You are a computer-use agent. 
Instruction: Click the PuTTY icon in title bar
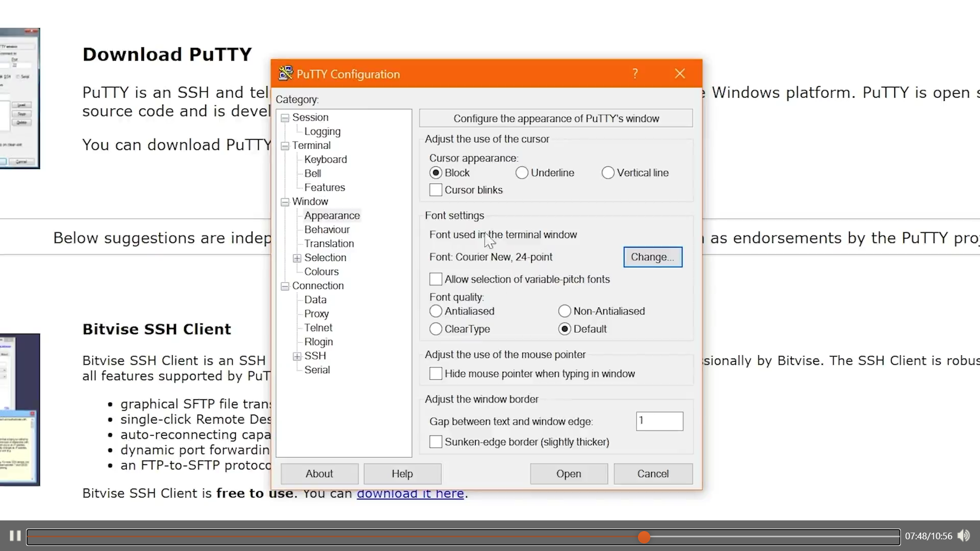285,73
